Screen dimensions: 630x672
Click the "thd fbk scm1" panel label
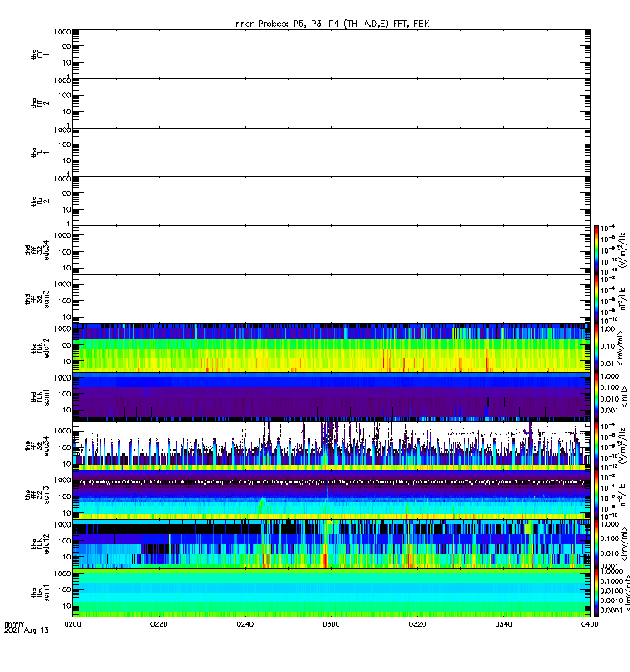tap(40, 396)
